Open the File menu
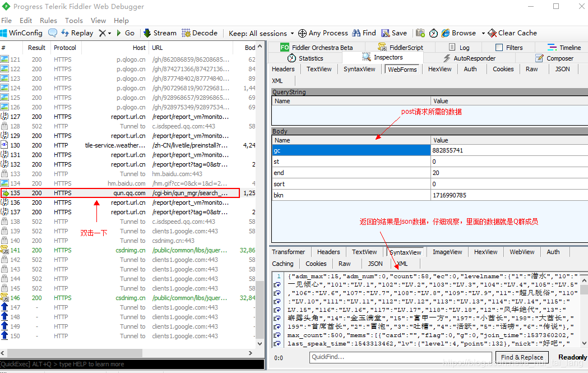This screenshot has width=588, height=373. coord(6,21)
